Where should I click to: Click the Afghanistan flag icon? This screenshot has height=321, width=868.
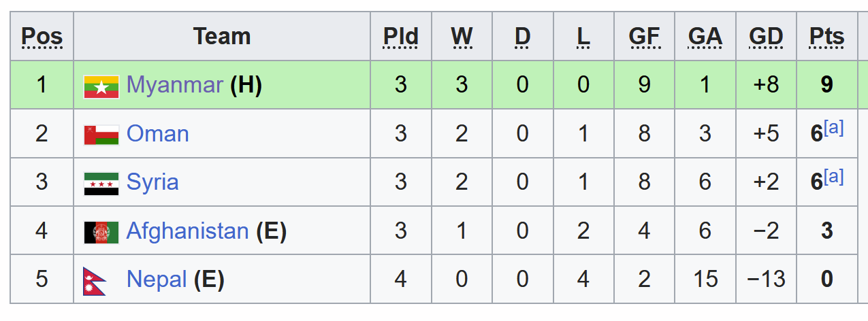(x=101, y=232)
